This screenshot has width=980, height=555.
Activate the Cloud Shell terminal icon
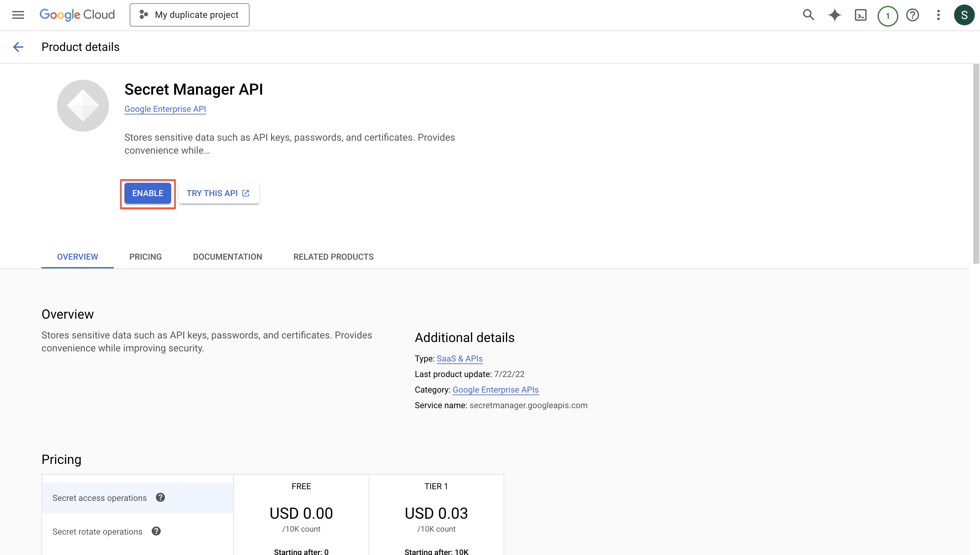click(861, 15)
